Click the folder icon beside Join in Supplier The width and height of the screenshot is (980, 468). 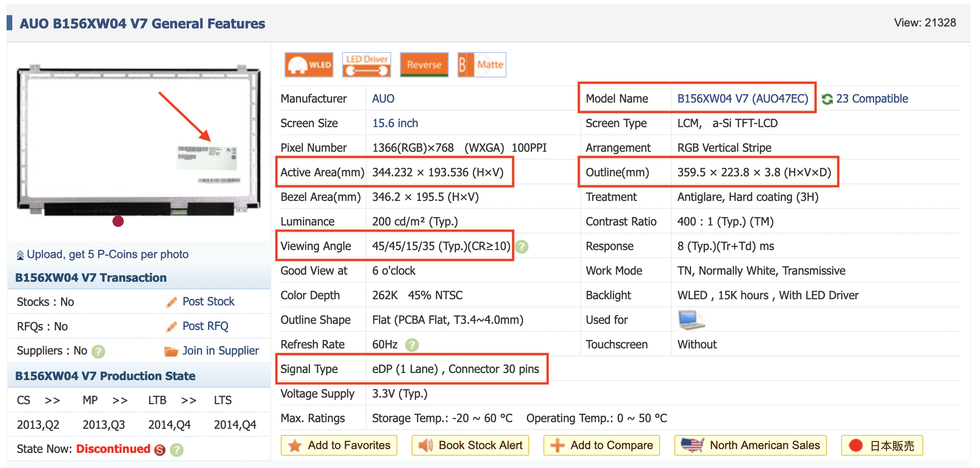click(171, 351)
